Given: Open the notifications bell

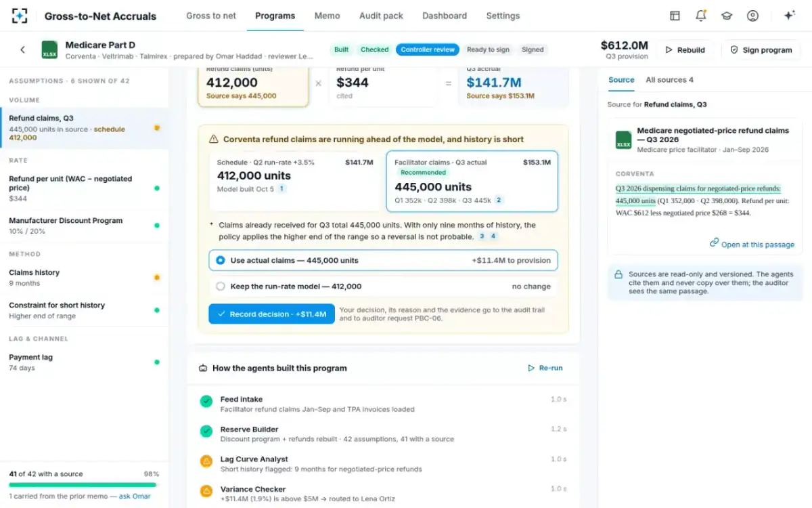Looking at the screenshot, I should (701, 16).
